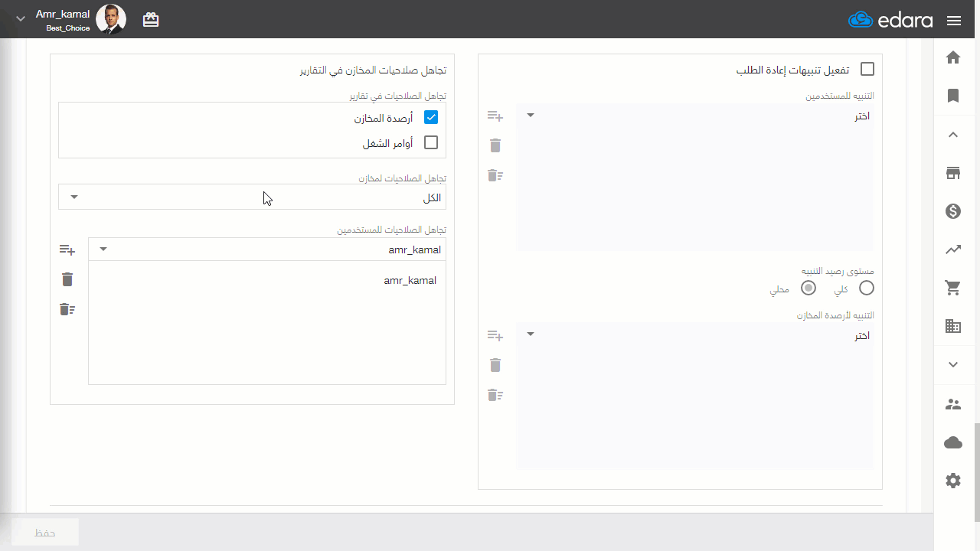Open the people icon in the sidebar
980x551 pixels.
coord(953,404)
